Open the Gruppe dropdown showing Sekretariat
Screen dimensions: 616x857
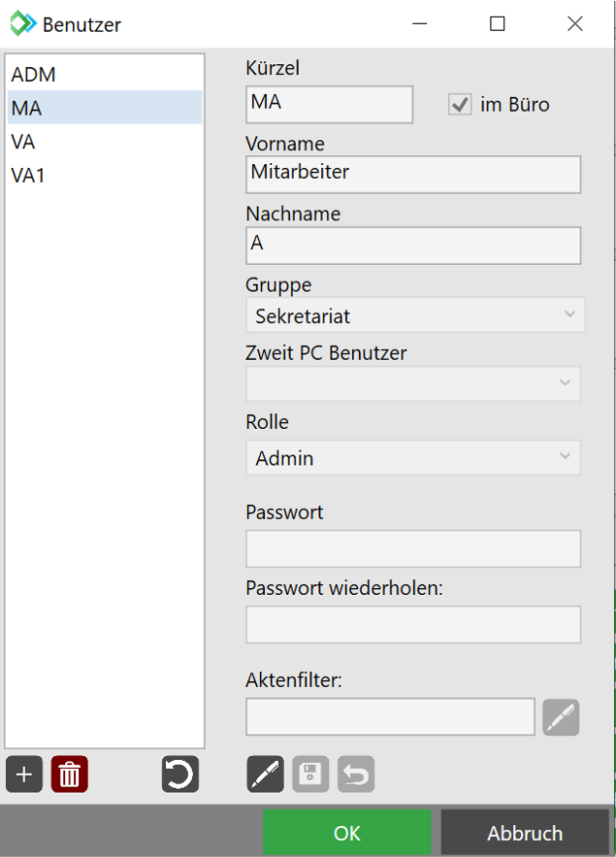[x=414, y=315]
